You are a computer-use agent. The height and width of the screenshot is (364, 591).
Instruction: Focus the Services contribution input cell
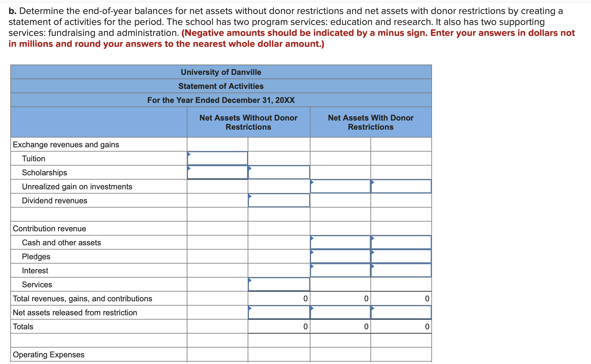click(279, 284)
